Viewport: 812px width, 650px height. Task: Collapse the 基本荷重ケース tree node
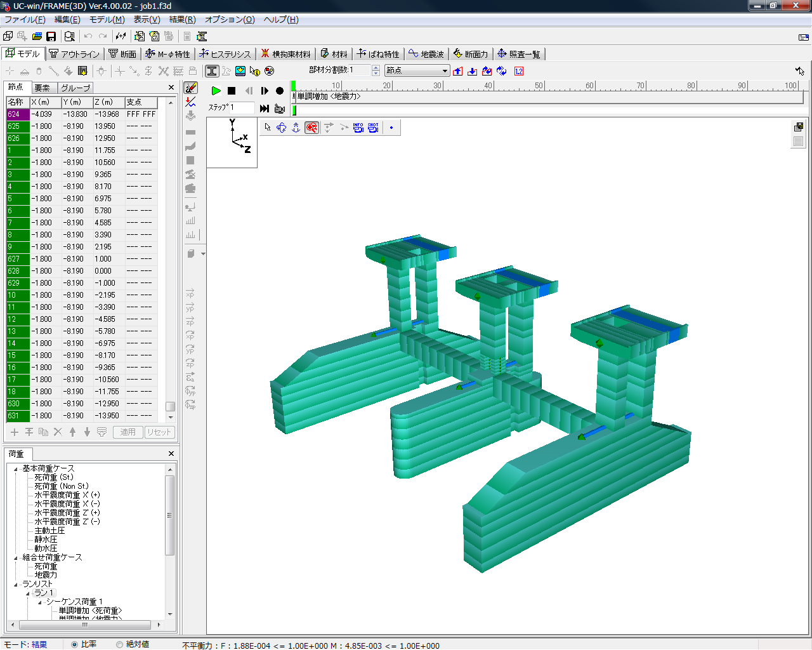click(16, 469)
